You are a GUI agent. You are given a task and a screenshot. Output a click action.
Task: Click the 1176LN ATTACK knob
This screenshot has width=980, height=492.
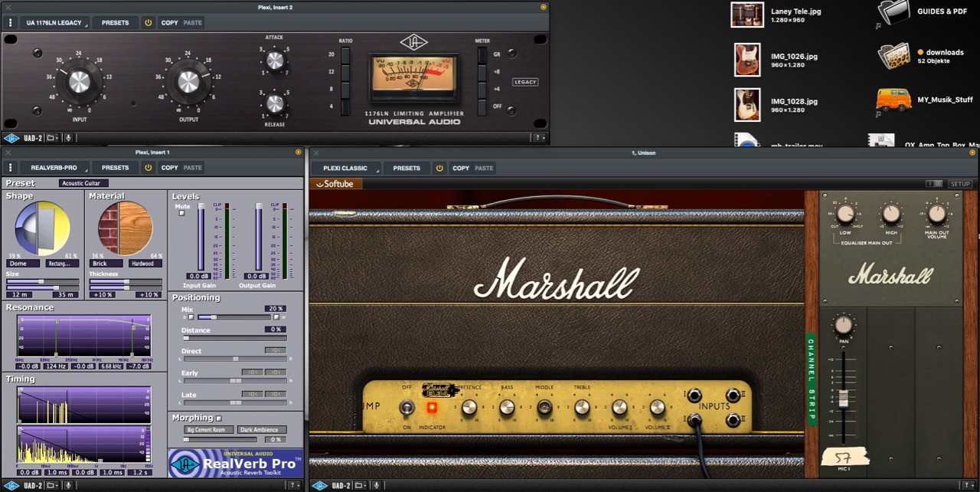(x=275, y=61)
